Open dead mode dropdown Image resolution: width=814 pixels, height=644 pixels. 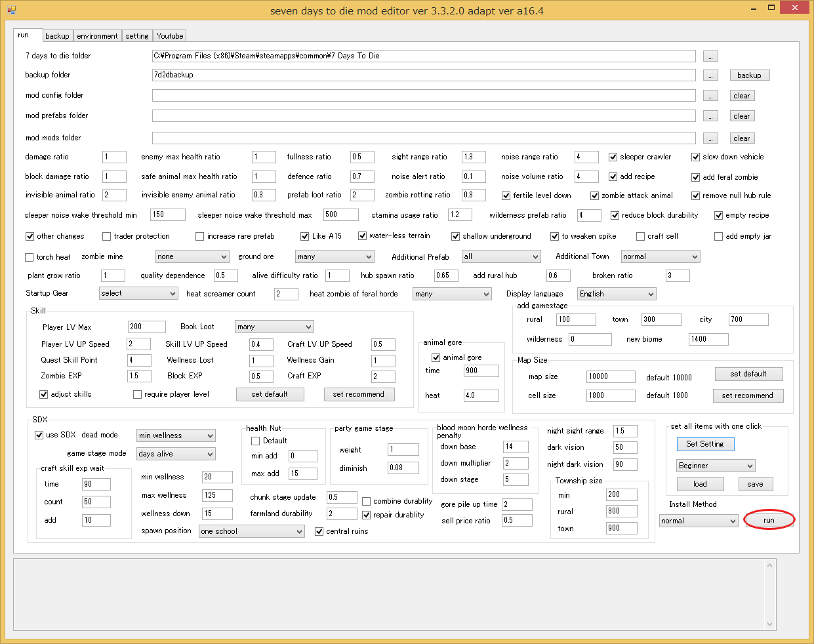[x=176, y=435]
